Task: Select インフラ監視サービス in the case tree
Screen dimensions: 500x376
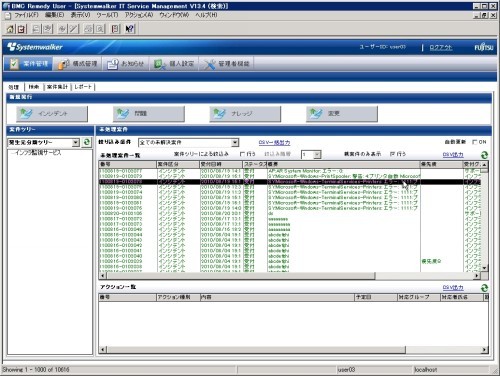Action: coord(38,153)
